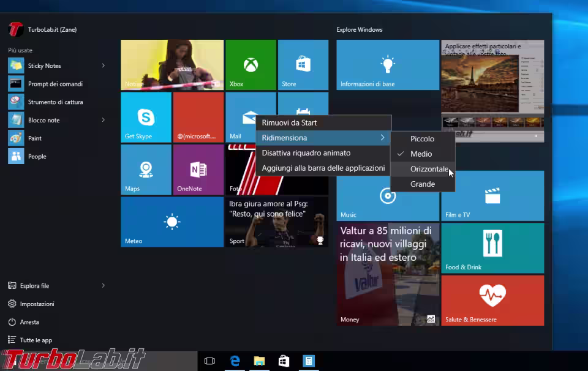Click Aggiungi alla barra delle applicazioni
This screenshot has width=588, height=371.
point(323,168)
